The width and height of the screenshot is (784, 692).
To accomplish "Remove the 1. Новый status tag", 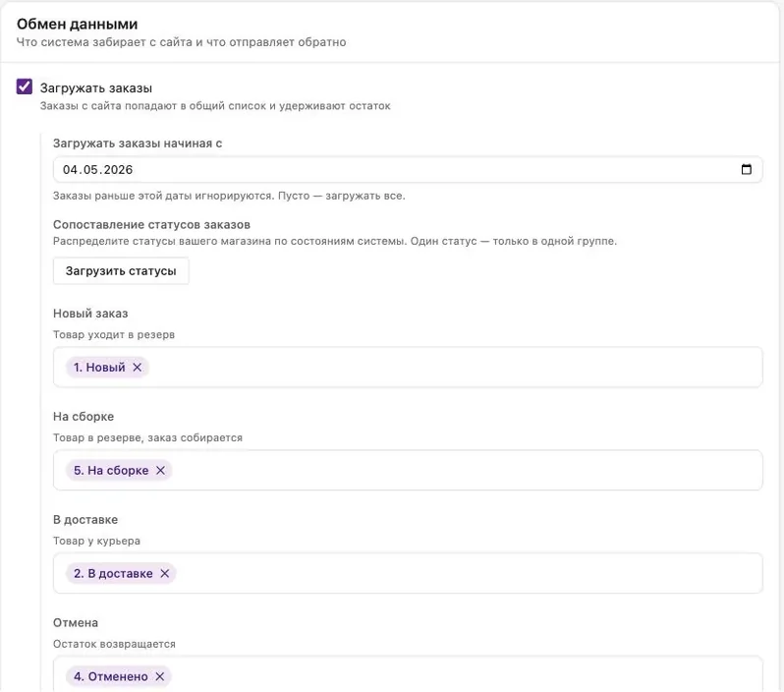I will pyautogui.click(x=137, y=368).
